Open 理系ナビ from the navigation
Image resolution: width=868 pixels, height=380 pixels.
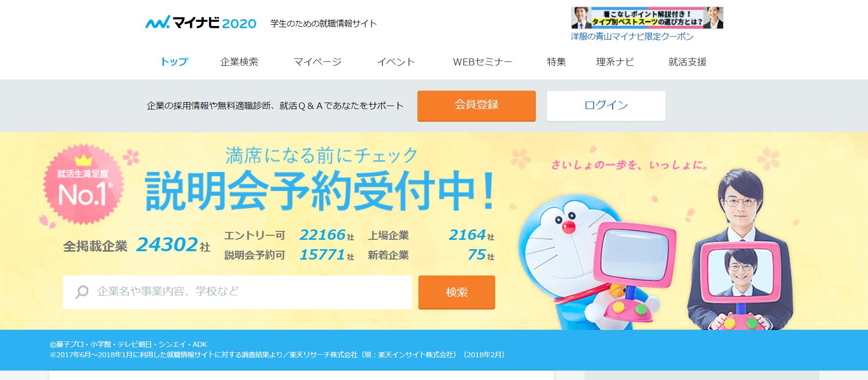pyautogui.click(x=615, y=62)
